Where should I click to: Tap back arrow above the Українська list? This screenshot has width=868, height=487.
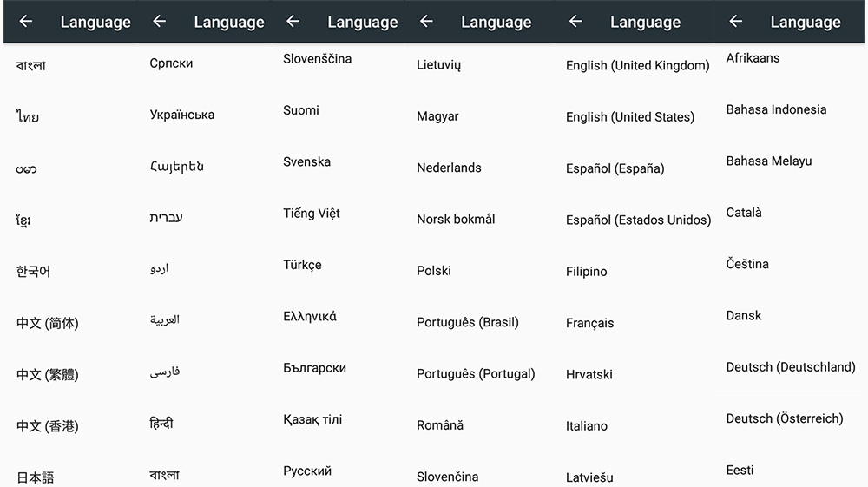159,22
